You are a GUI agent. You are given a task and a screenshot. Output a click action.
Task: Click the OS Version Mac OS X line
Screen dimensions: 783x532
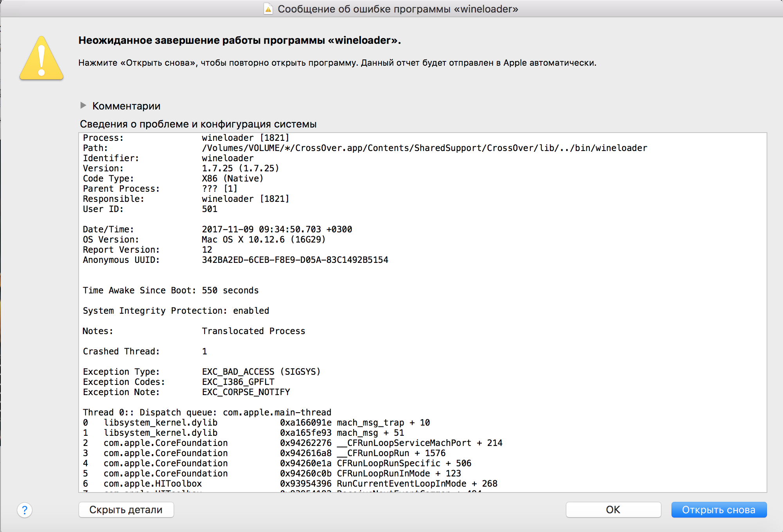point(263,240)
